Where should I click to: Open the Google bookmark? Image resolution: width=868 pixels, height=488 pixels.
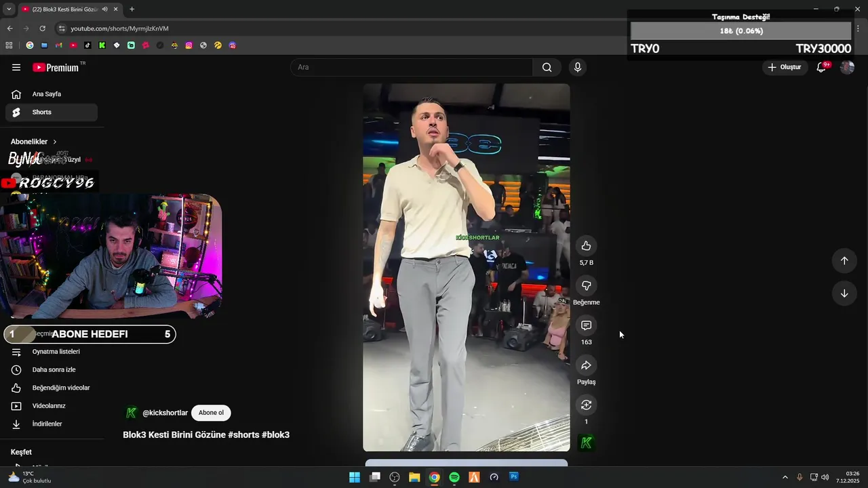coord(29,45)
